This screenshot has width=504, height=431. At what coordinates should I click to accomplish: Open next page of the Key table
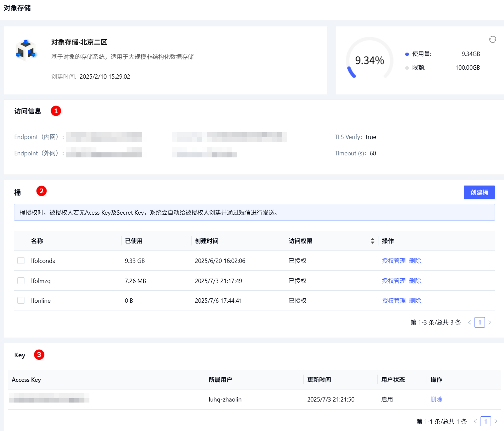496,421
